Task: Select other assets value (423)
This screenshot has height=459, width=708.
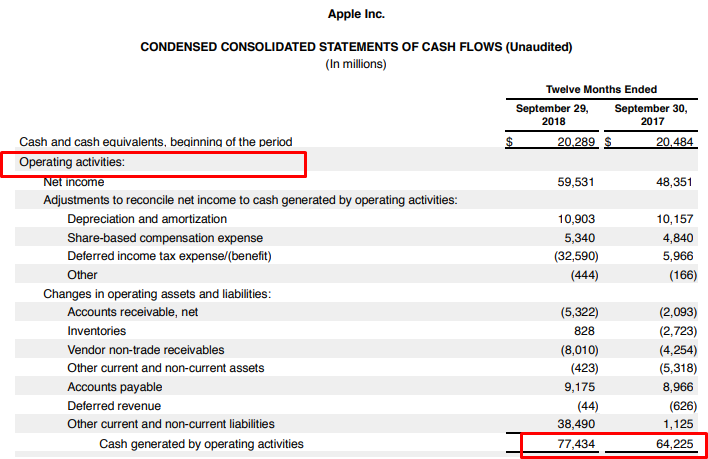Action: tap(584, 368)
